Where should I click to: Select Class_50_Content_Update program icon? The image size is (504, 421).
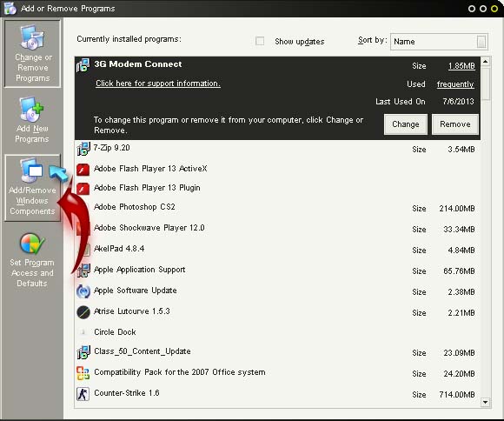83,352
